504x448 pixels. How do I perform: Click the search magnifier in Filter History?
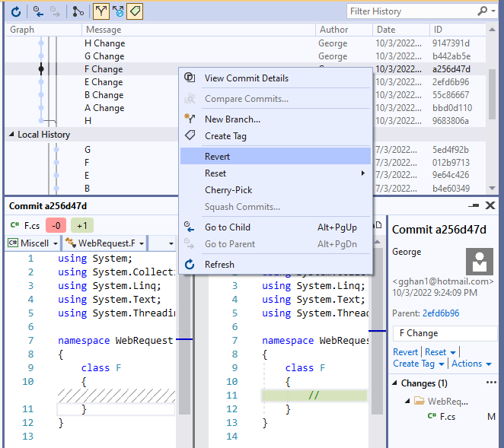483,11
